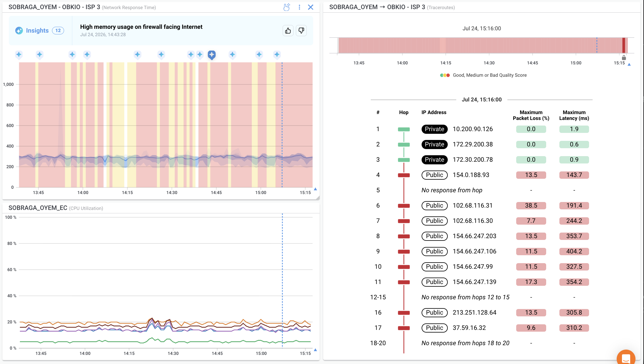Select the insight marker near 14:50
Image resolution: width=644 pixels, height=364 pixels.
pyautogui.click(x=232, y=55)
